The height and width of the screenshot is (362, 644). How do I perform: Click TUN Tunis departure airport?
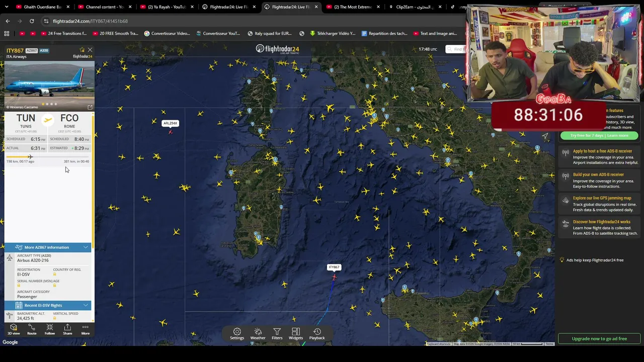(26, 121)
